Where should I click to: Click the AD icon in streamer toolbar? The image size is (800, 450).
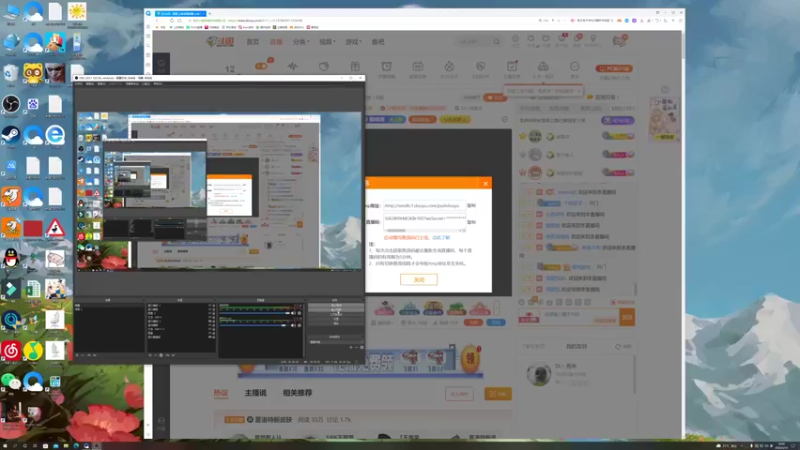coord(418,66)
